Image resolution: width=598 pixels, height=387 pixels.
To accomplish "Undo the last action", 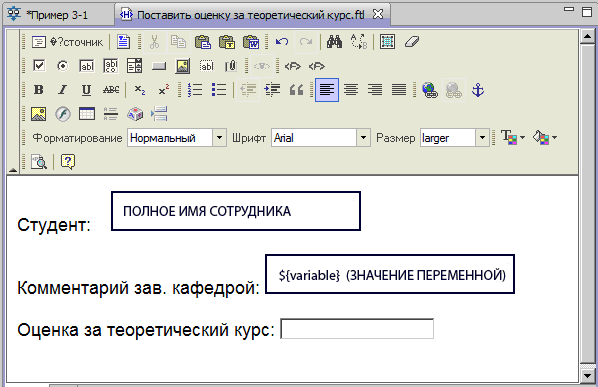I will (282, 42).
